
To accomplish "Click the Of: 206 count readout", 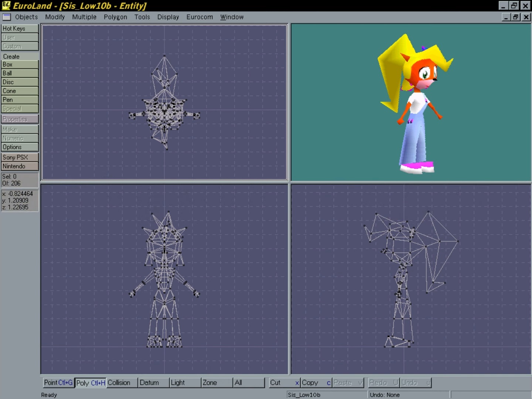I will click(x=11, y=183).
